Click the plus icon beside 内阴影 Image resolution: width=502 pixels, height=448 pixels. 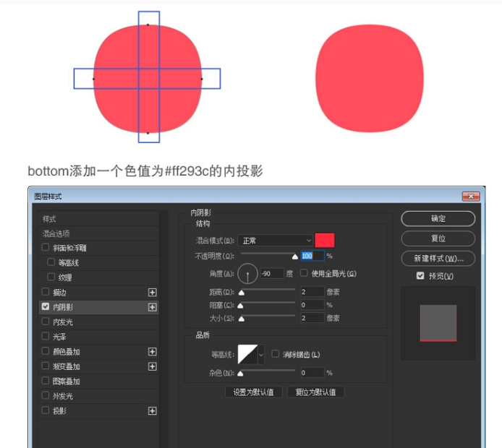coord(153,307)
